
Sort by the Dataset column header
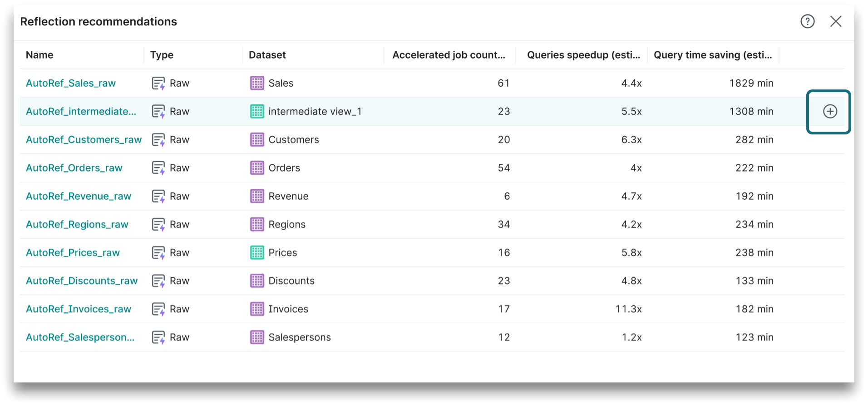pyautogui.click(x=267, y=55)
